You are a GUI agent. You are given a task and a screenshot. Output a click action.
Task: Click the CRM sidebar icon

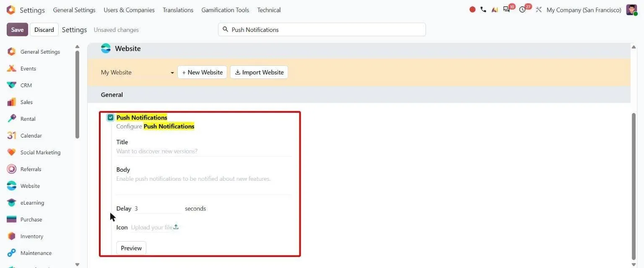click(x=12, y=85)
